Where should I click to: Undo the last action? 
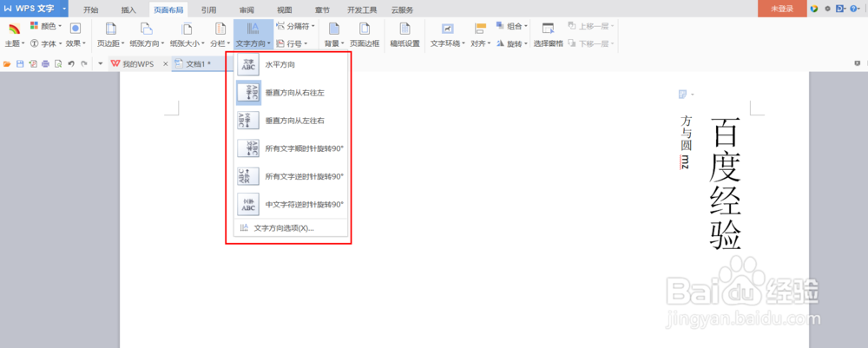[71, 64]
